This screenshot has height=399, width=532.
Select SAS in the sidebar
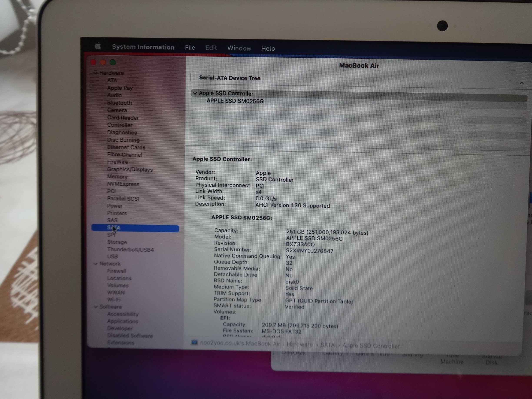(112, 220)
